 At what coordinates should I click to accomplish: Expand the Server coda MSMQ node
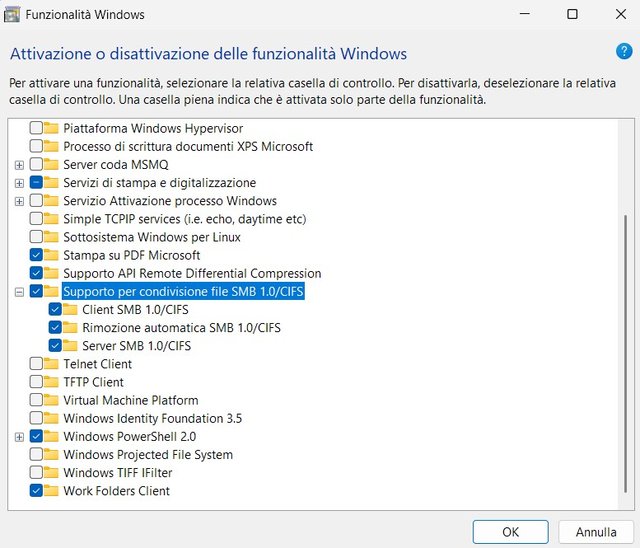click(x=19, y=165)
